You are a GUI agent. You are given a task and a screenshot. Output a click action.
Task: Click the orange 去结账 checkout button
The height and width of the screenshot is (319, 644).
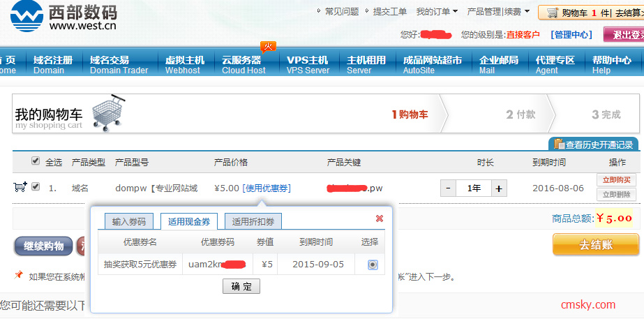[x=596, y=245]
